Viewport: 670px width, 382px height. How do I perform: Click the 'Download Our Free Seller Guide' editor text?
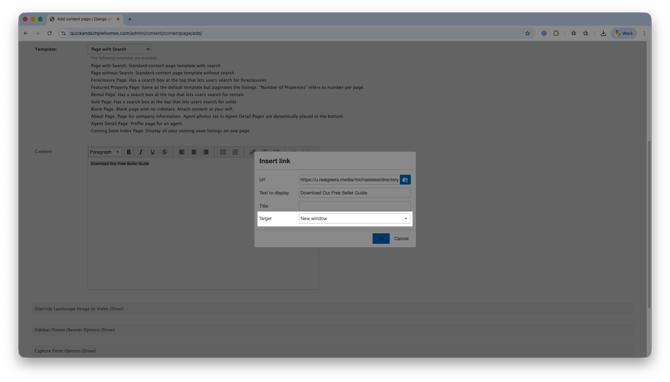[120, 164]
